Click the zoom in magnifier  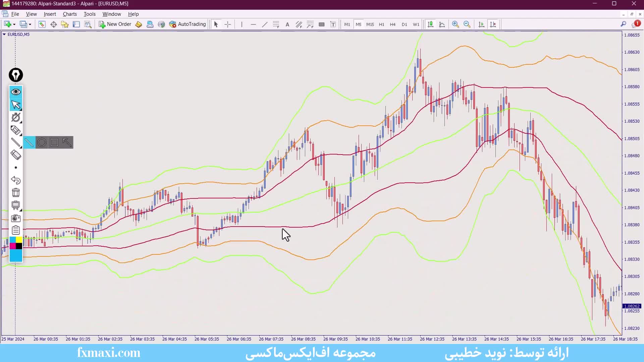[455, 24]
